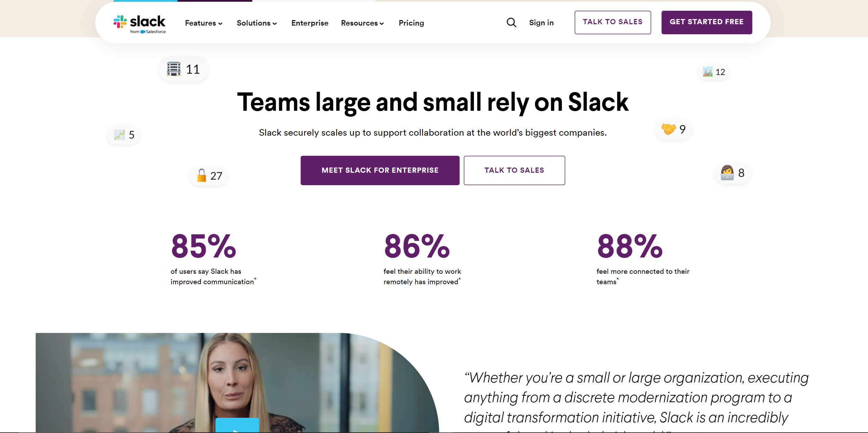Viewport: 868px width, 433px height.
Task: Click the bar chart emoji badge 12
Action: [714, 72]
